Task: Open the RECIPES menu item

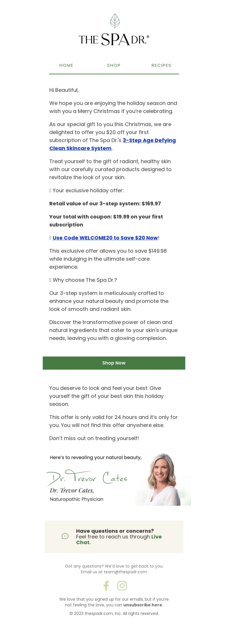Action: (161, 65)
